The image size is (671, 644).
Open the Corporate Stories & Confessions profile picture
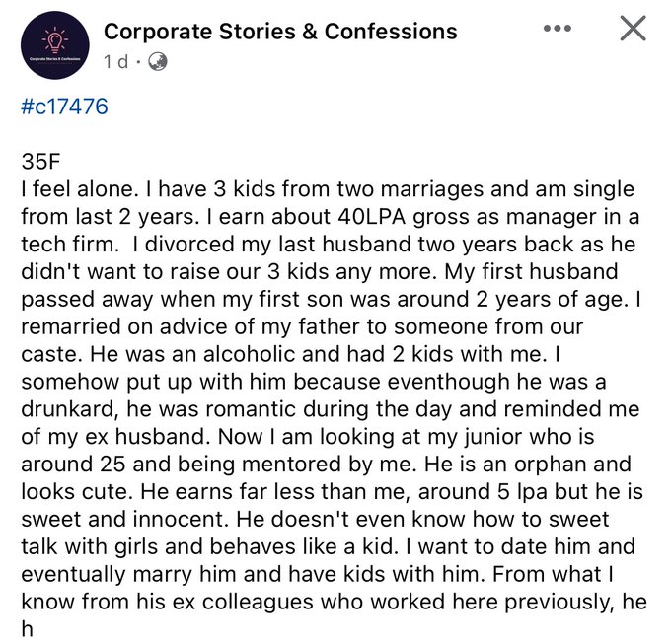pyautogui.click(x=55, y=45)
